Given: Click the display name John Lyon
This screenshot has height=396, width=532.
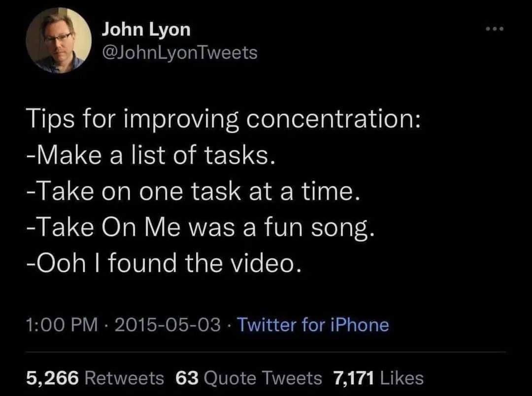Looking at the screenshot, I should 146,29.
